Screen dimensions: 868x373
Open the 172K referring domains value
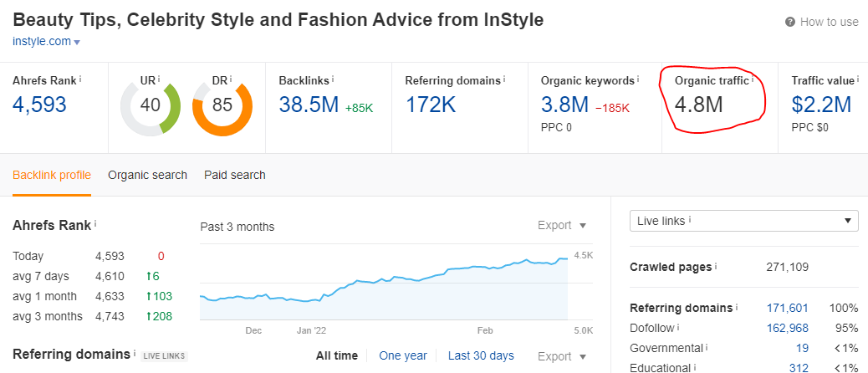coord(431,105)
